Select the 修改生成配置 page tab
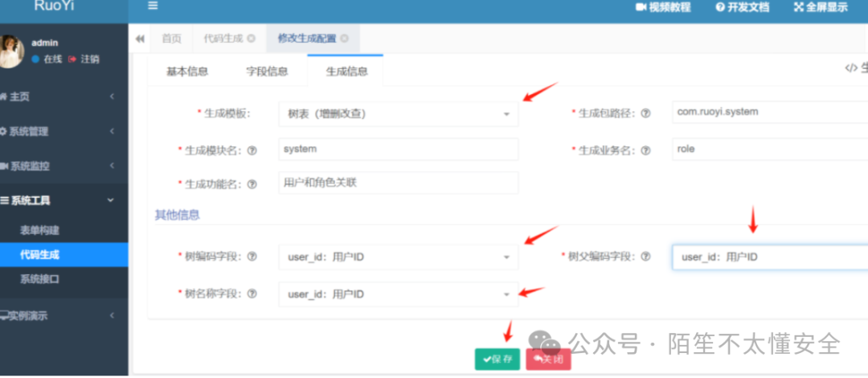868x378 pixels. tap(307, 39)
